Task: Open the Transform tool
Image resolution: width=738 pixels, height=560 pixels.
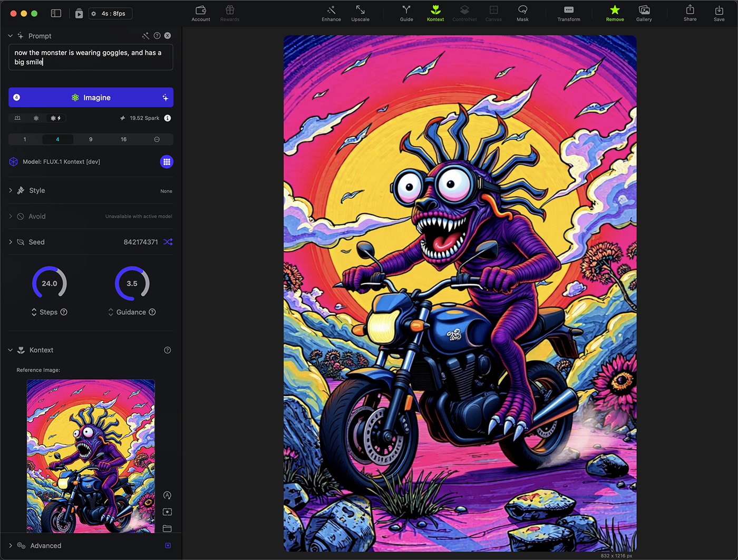Action: click(568, 13)
